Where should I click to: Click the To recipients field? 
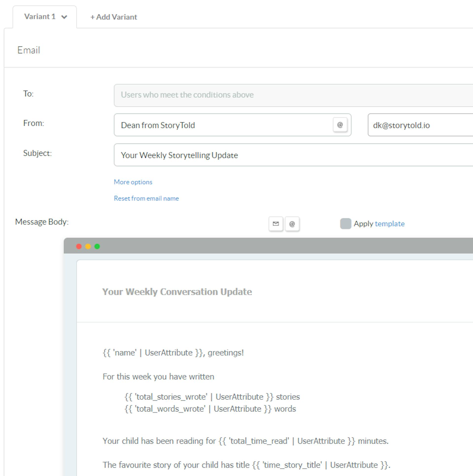tap(293, 95)
